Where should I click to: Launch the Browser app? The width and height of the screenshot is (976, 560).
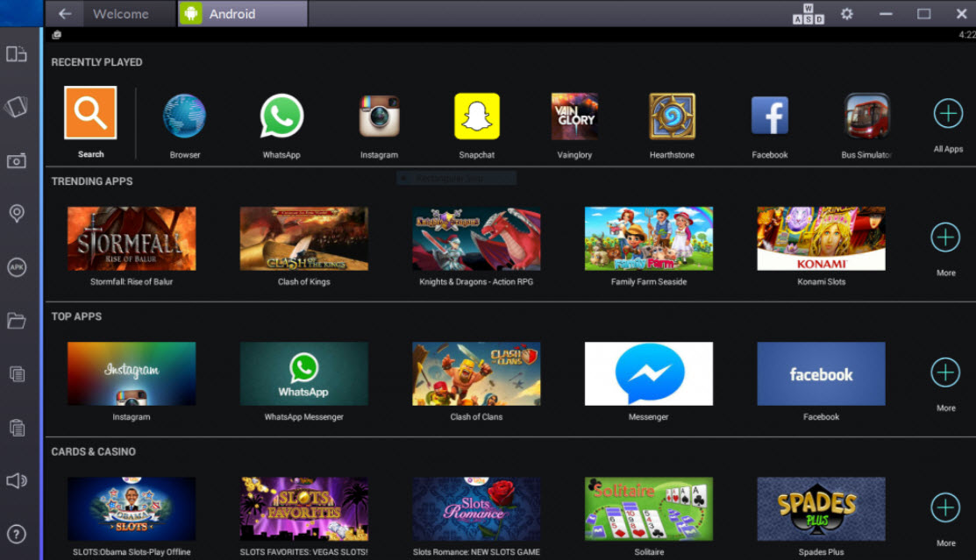pos(184,116)
